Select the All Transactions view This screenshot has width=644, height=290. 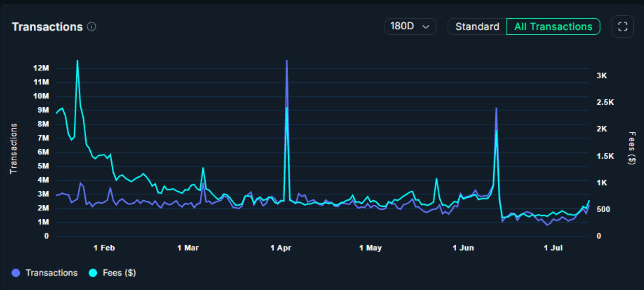point(553,27)
